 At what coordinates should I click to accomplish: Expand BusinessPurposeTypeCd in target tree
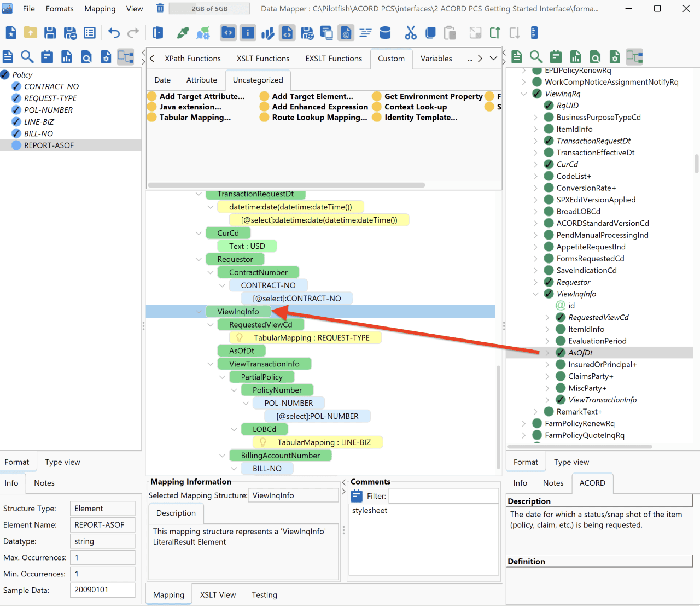tap(535, 118)
